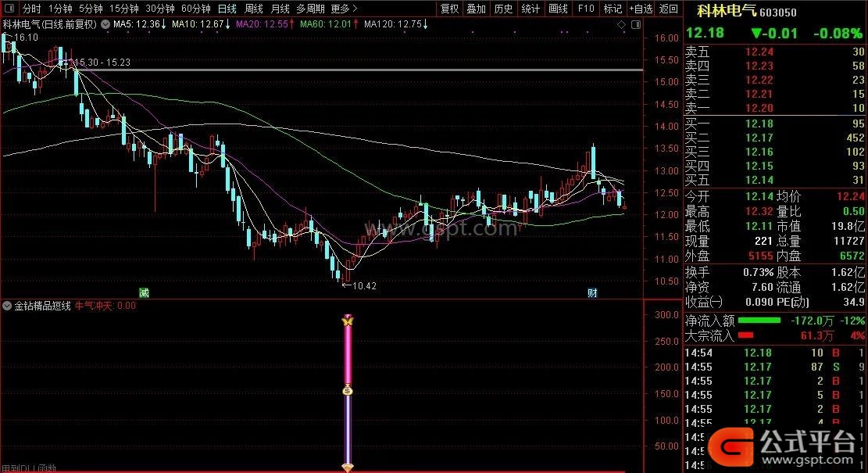Click the money bag icon on signal bar
The width and height of the screenshot is (868, 473).
[x=348, y=390]
